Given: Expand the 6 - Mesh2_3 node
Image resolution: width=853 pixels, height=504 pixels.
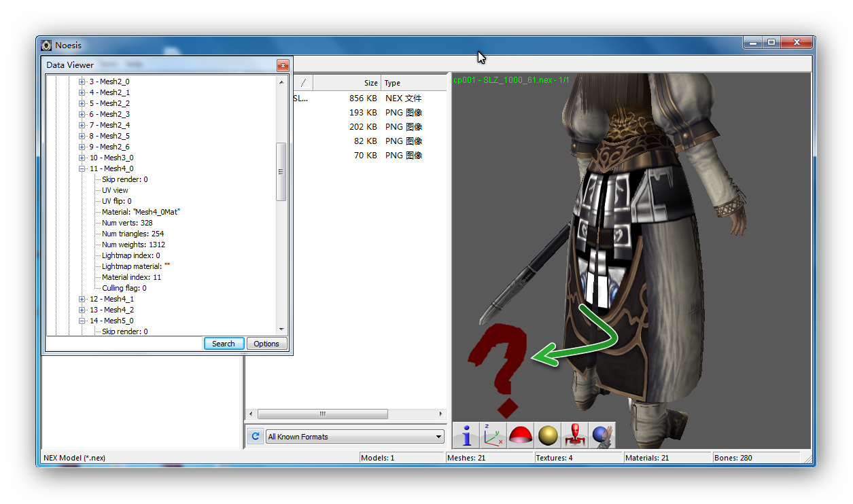Looking at the screenshot, I should (82, 114).
